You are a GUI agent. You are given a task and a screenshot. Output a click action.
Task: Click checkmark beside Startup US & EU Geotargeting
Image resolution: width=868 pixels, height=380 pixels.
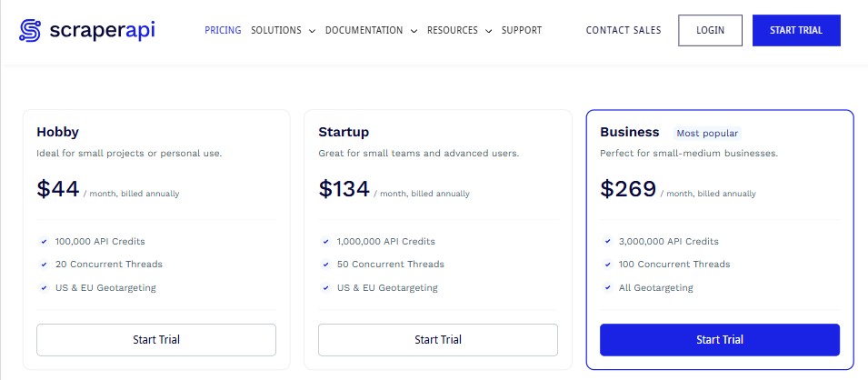[325, 288]
